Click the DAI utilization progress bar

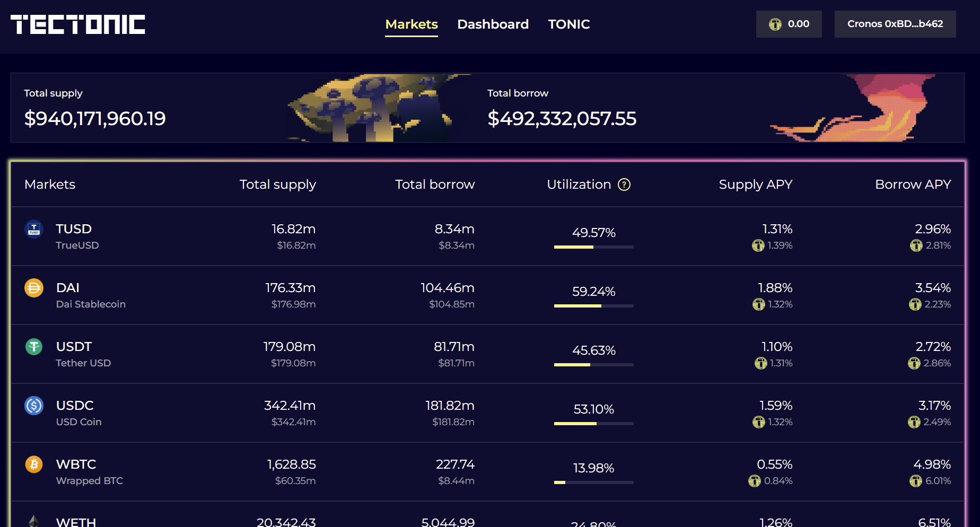tap(593, 306)
